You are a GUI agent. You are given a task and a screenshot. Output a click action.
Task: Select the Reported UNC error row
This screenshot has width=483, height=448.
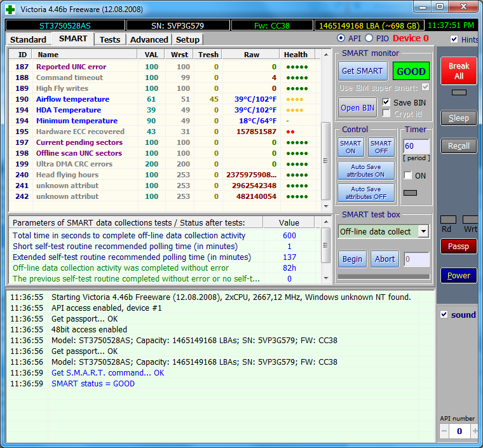tap(165, 67)
